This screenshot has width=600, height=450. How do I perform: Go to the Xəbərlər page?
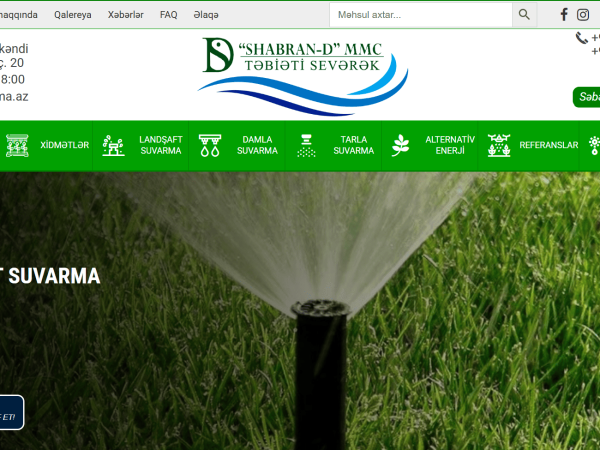[125, 15]
